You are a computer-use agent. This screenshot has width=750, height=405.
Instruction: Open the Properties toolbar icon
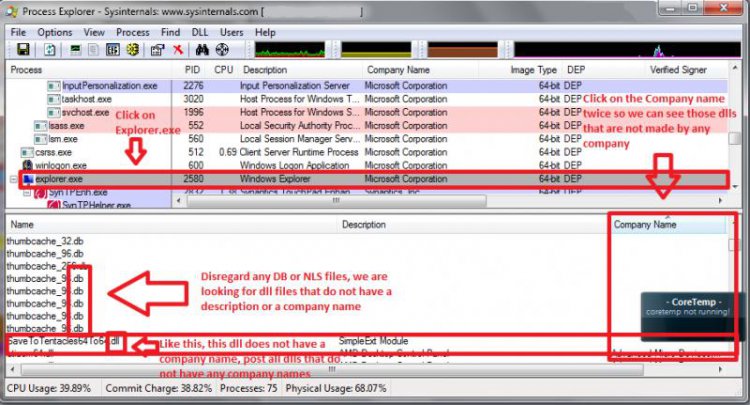point(157,49)
